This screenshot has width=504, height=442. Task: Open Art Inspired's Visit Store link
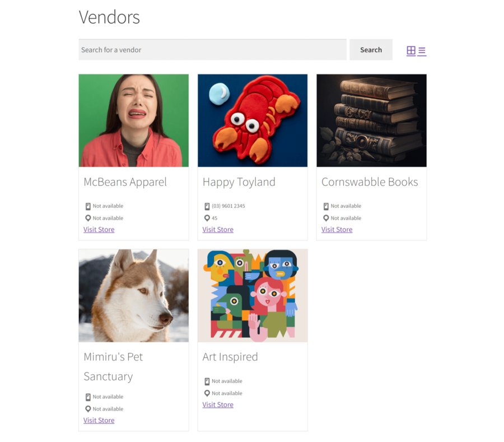[x=218, y=404]
